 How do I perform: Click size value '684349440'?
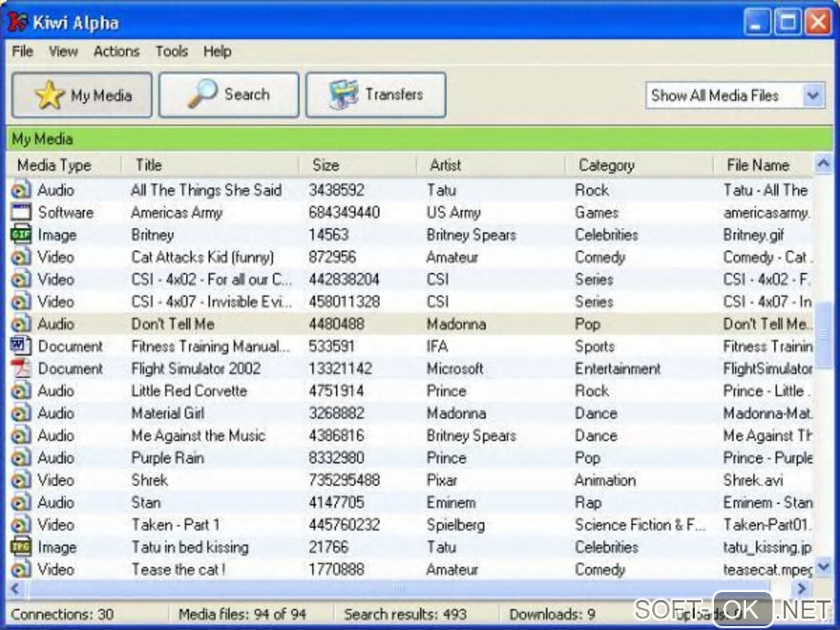pyautogui.click(x=344, y=212)
